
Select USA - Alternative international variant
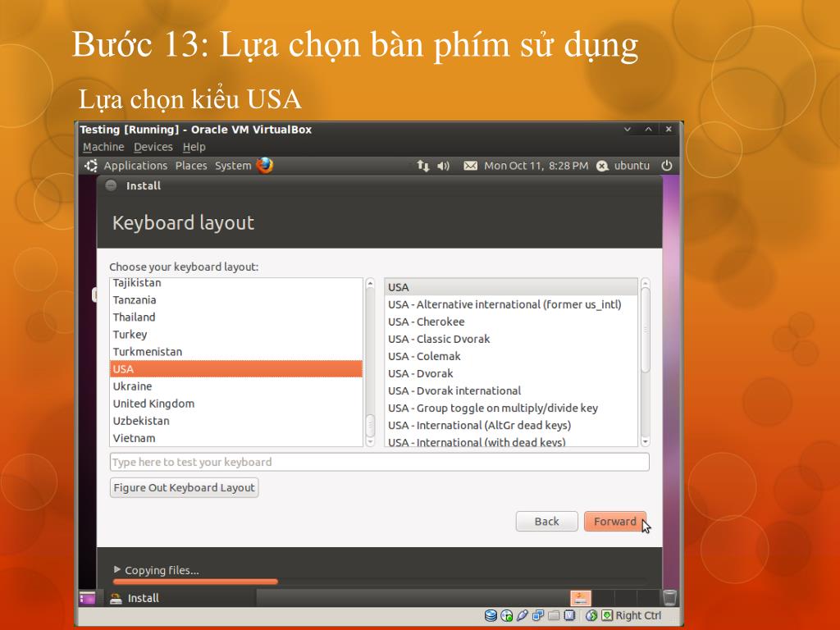(512, 304)
